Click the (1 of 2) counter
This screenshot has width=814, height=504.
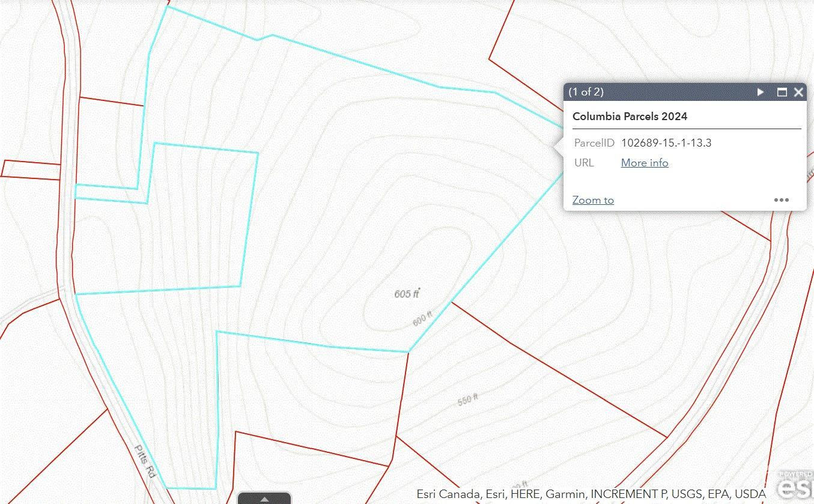point(586,92)
